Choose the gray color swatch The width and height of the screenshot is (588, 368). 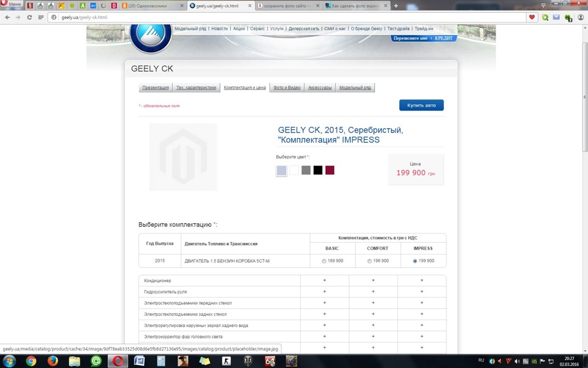coord(306,170)
